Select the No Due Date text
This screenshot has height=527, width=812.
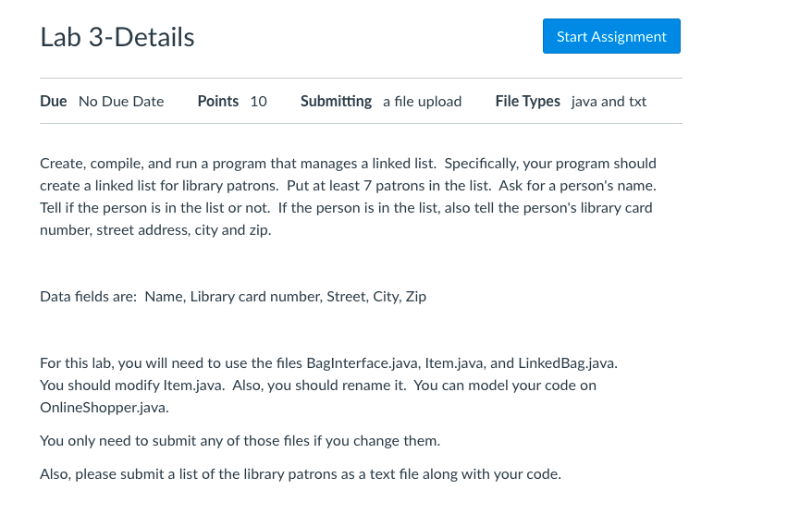[121, 102]
